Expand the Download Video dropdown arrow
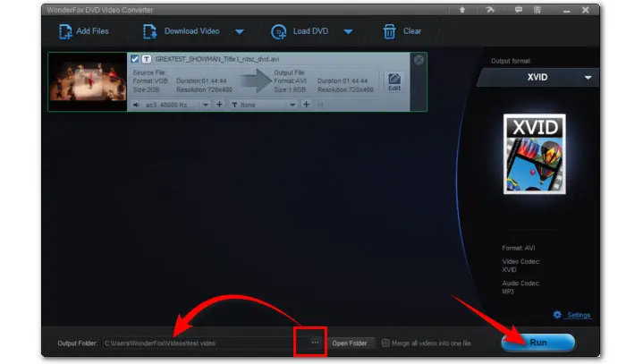Viewport: 626px width, 364px height. (239, 31)
